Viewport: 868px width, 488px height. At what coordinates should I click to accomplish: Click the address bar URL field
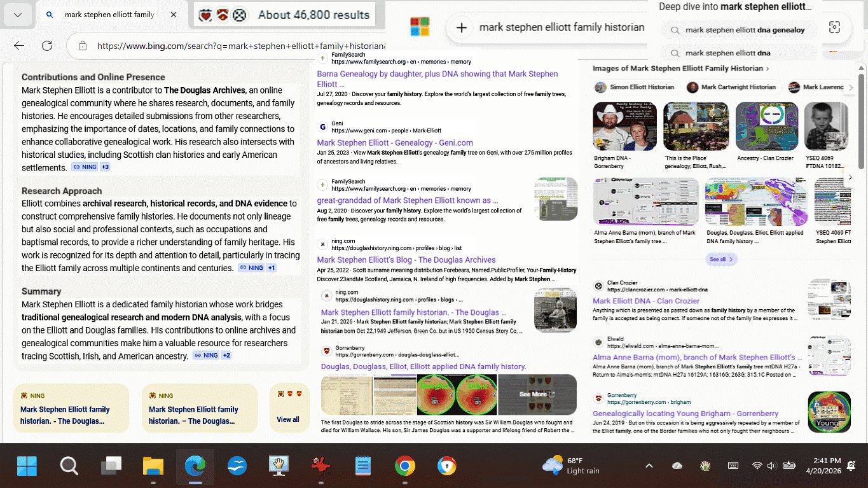pyautogui.click(x=242, y=46)
